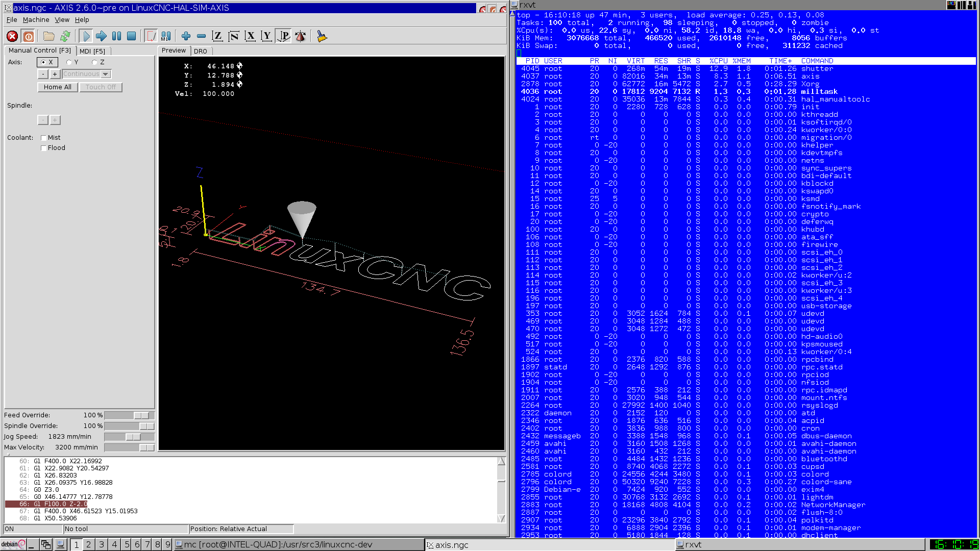Select G-code line 66 G1 F100.0 Z-2.0
Viewport: 980px width, 551px height.
point(46,504)
